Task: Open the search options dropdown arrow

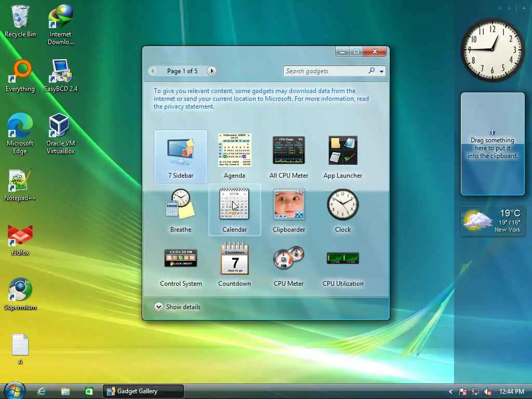Action: 382,71
